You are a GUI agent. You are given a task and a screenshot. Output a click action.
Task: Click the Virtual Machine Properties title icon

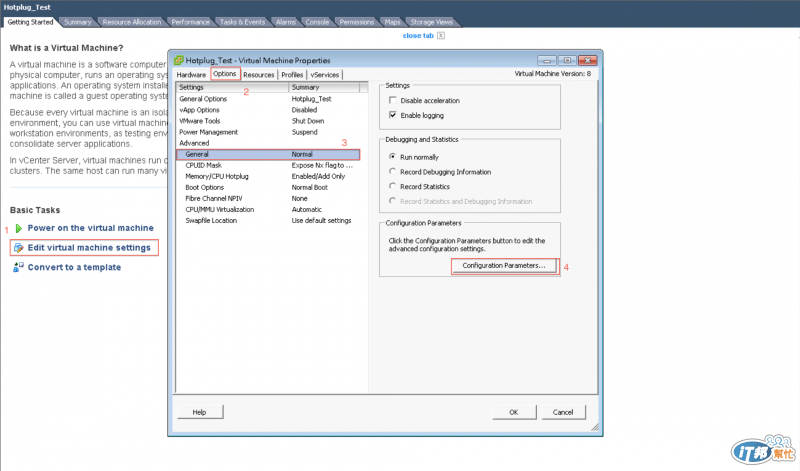point(179,60)
